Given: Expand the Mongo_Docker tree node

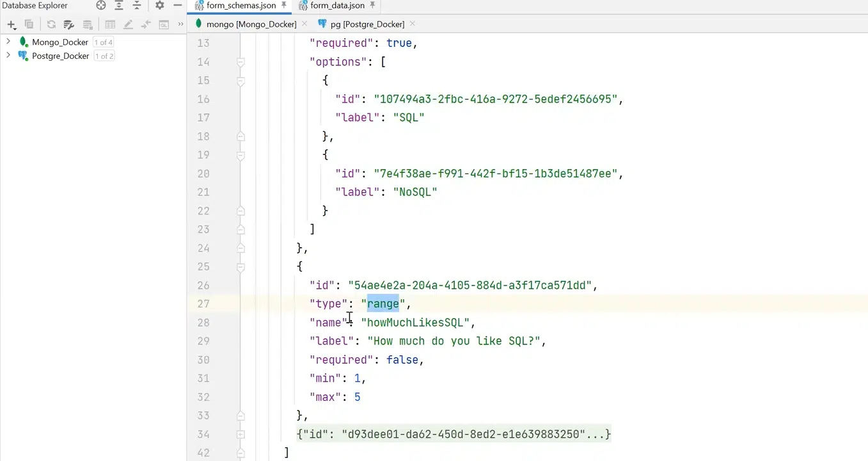Looking at the screenshot, I should 8,42.
